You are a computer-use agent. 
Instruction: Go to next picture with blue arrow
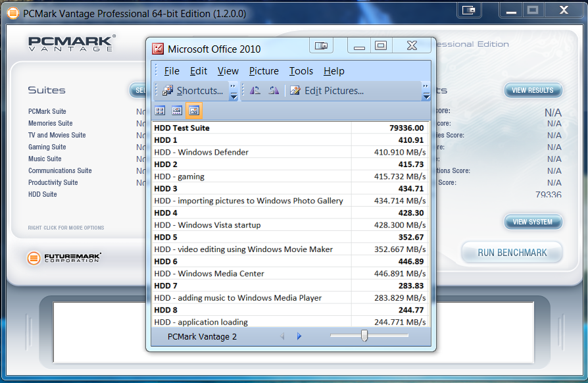(299, 336)
